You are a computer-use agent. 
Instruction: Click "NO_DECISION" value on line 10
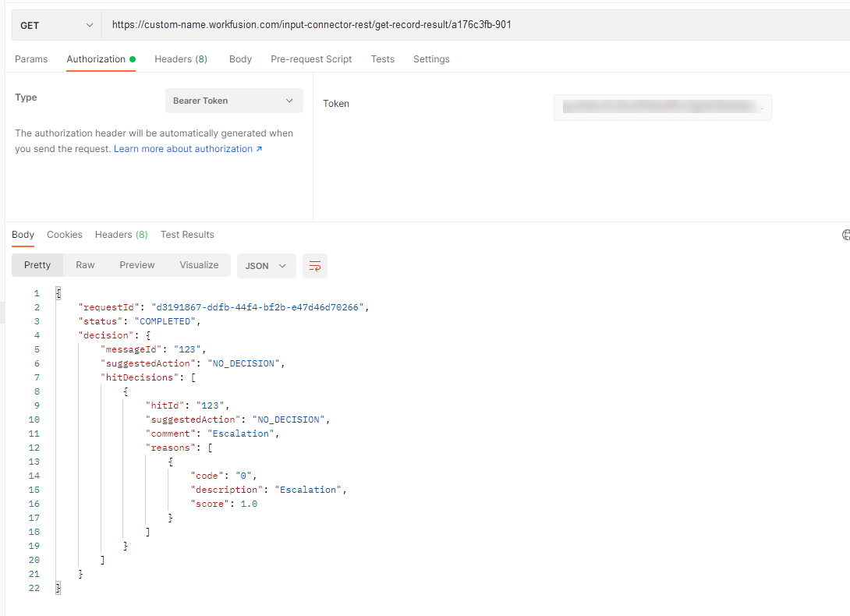click(289, 420)
